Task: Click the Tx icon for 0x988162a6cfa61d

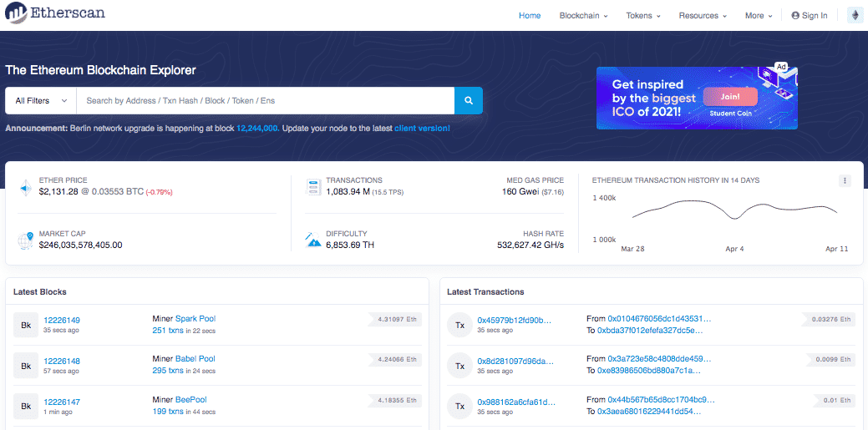Action: click(459, 406)
